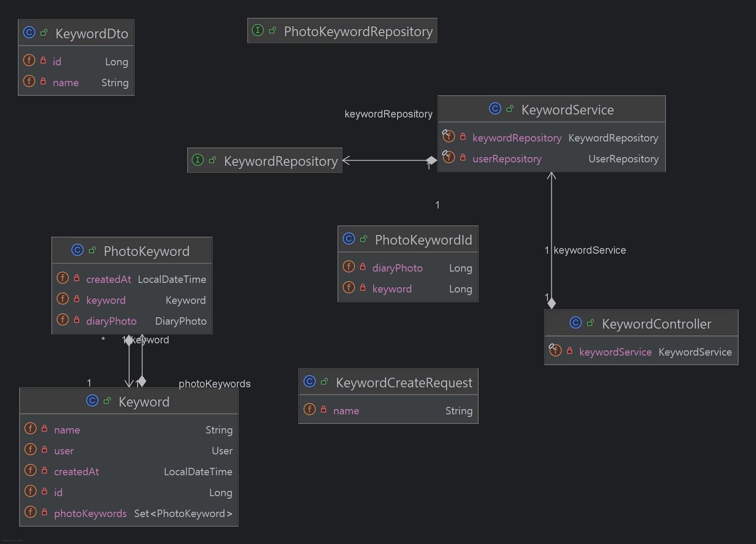Click the class icon beside PhotoKeywordId
756x544 pixels.
pos(349,239)
